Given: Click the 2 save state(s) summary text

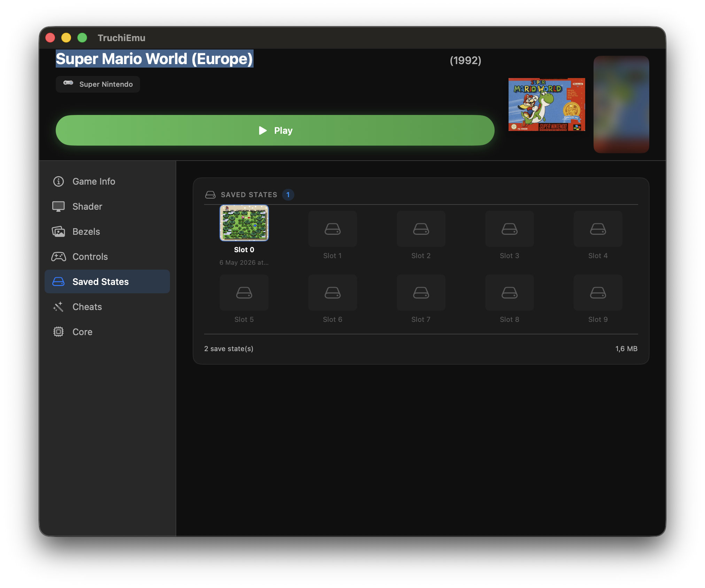Looking at the screenshot, I should coord(229,349).
